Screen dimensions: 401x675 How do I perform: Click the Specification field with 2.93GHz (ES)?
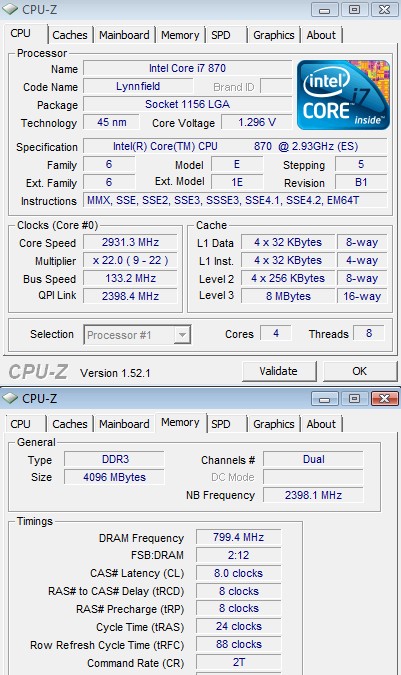coord(235,146)
